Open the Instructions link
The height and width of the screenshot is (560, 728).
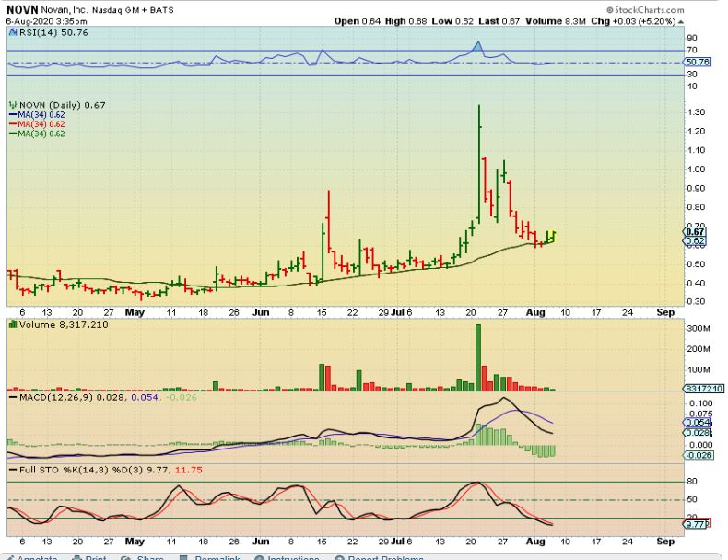293,557
